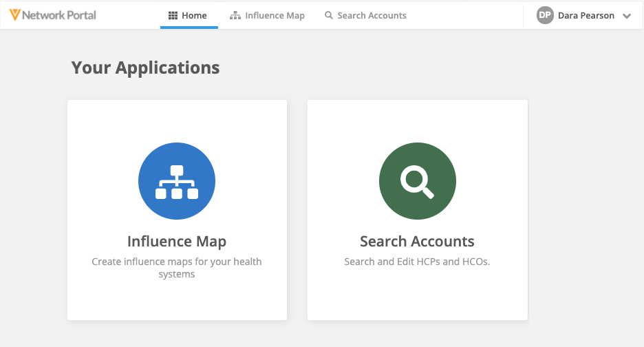Screen dimensions: 644x347
Task: Click the magnifier icon in the navigation bar
Action: click(329, 15)
